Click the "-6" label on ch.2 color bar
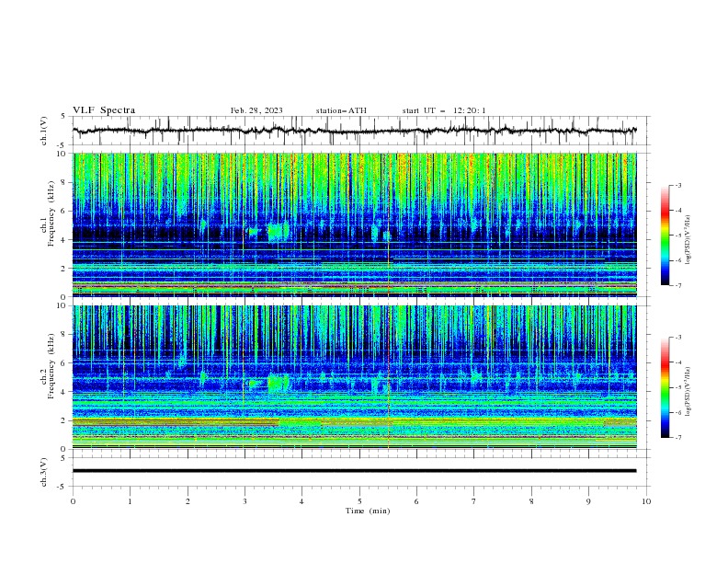This screenshot has height=563, width=728. [x=678, y=412]
